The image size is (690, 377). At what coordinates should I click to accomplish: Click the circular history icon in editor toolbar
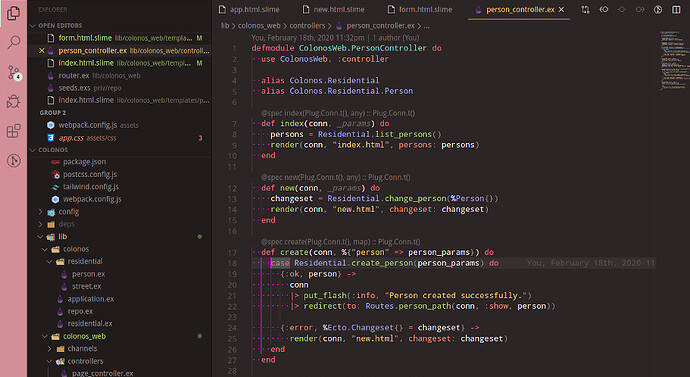657,10
